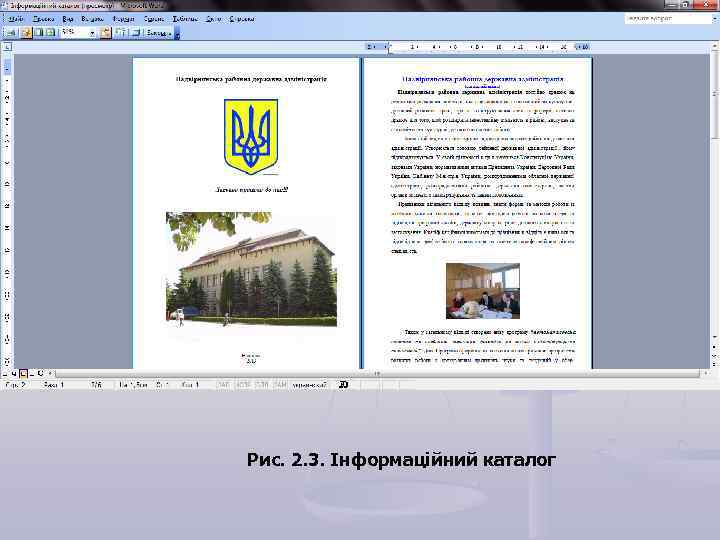Switch to Normal view button
The image size is (720, 540).
(x=6, y=374)
